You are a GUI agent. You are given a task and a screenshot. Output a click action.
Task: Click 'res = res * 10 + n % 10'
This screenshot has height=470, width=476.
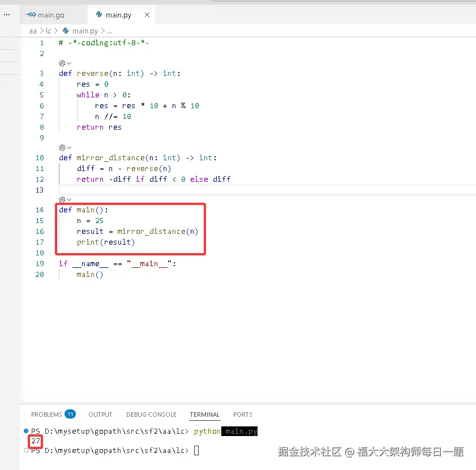point(147,106)
